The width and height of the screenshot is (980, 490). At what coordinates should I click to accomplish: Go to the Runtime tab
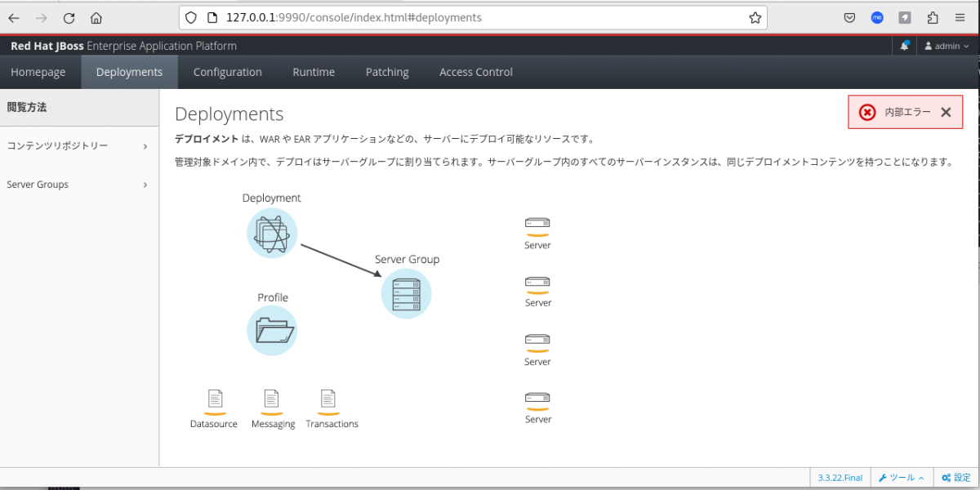(x=314, y=72)
